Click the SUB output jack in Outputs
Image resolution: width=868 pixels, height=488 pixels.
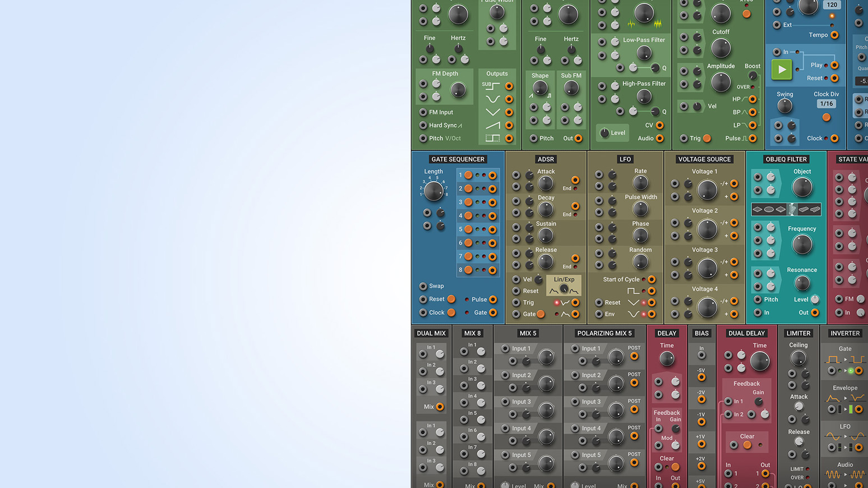[x=509, y=86]
